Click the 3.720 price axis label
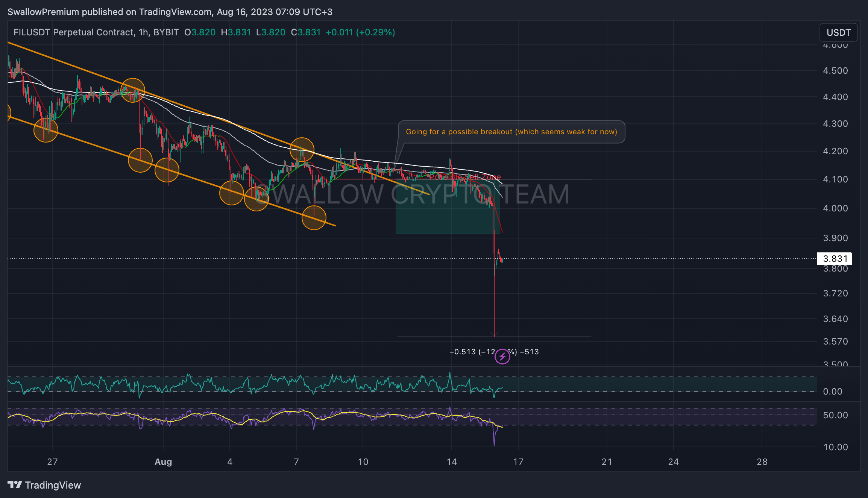This screenshot has width=868, height=498. coord(835,293)
